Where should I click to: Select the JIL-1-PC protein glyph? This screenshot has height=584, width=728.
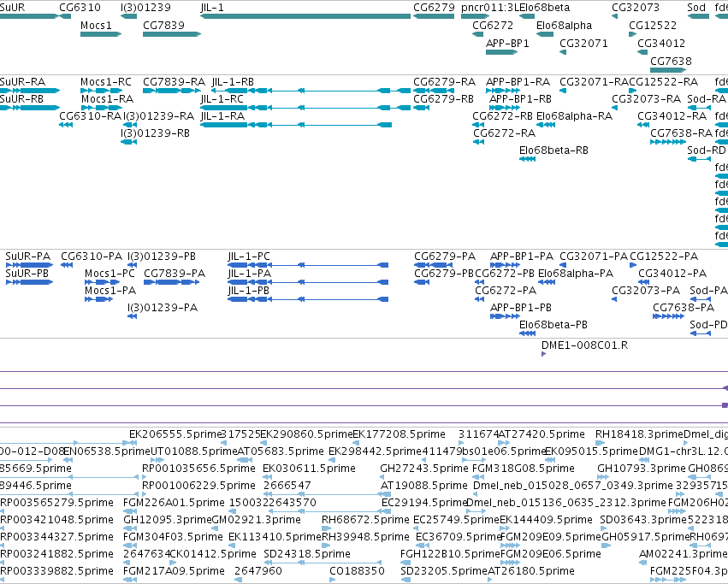coord(308,265)
